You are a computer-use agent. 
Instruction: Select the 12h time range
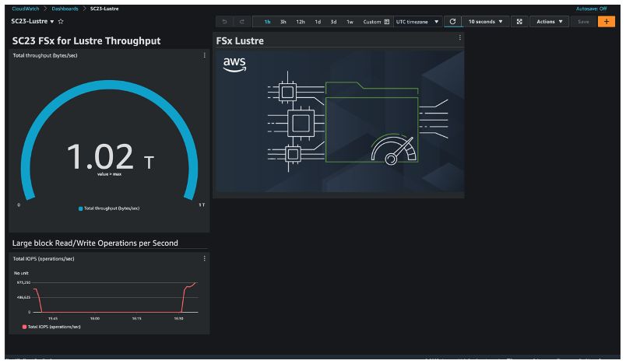(301, 22)
